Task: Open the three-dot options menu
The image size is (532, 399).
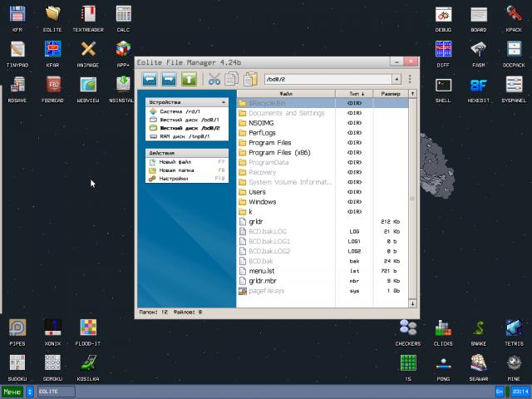Action: (x=409, y=79)
